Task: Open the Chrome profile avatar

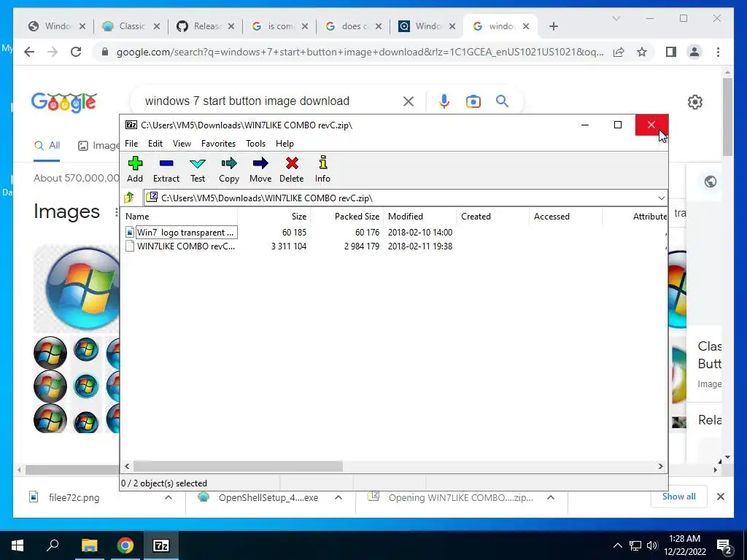Action: tap(694, 52)
